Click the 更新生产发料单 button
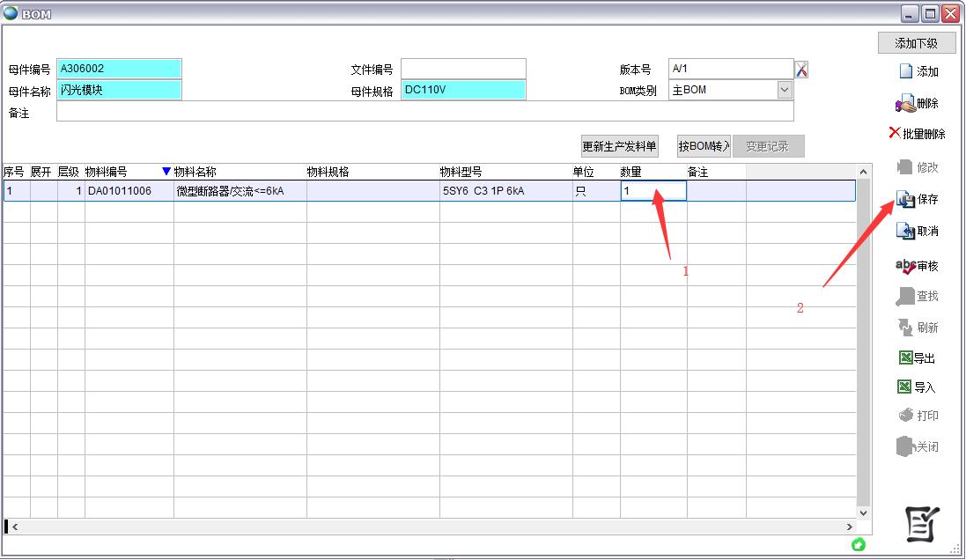Viewport: 966px width, 560px height. click(x=620, y=146)
